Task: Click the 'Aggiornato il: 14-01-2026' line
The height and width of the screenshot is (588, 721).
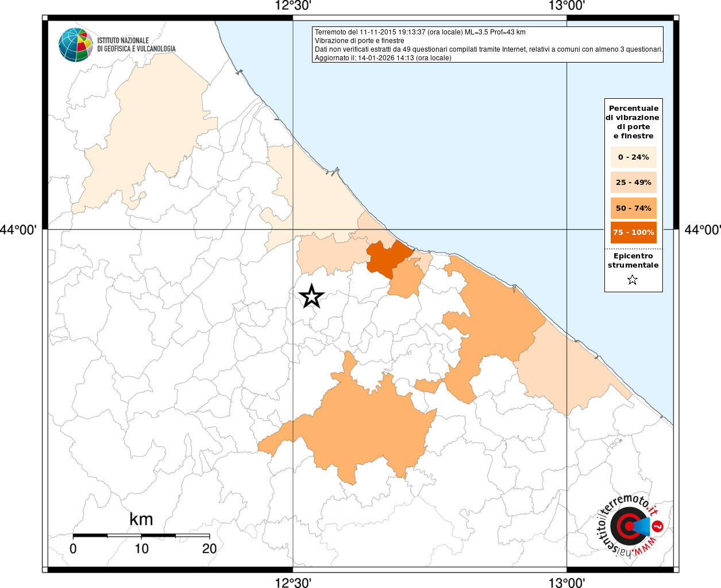Action: click(383, 58)
